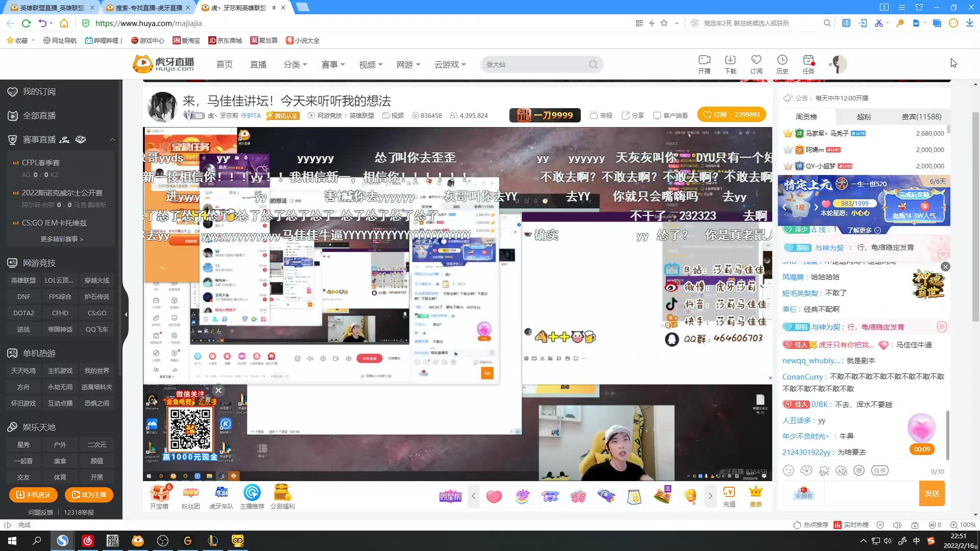
Task: Open NetEase Music in the taskbar
Action: [x=88, y=541]
